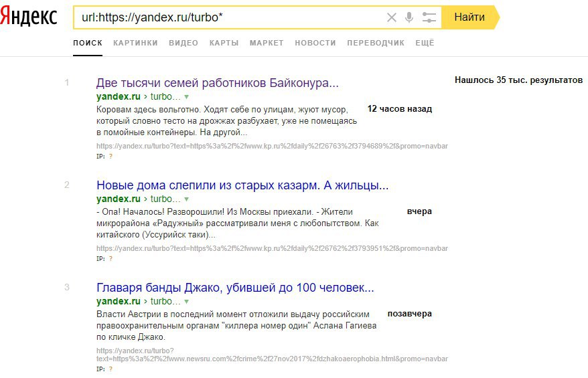The image size is (588, 378).
Task: Expand green arrow menu of third result
Action: (x=187, y=302)
